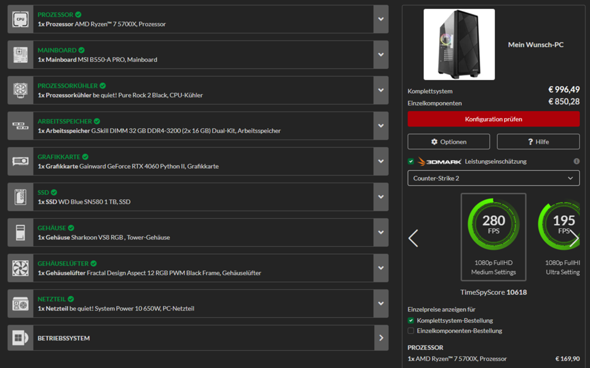The width and height of the screenshot is (590, 368).
Task: Click green checkmark next to Gehäuse heading
Action: (71, 228)
